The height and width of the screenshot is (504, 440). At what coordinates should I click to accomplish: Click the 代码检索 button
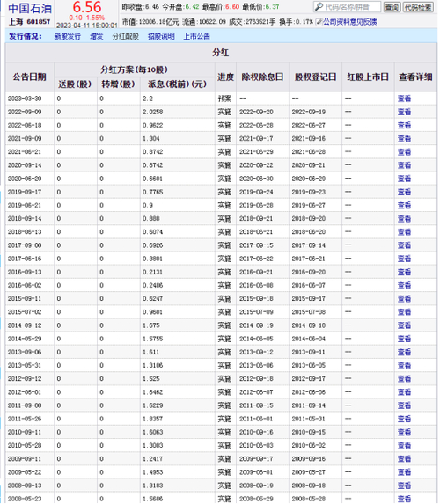(x=418, y=7)
